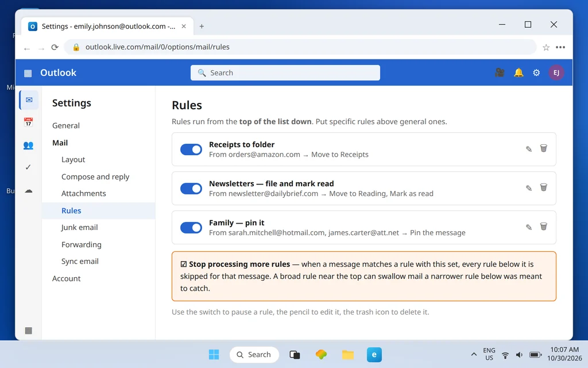Open Wi-Fi network tray icon
Image resolution: width=588 pixels, height=368 pixels.
[x=505, y=355]
